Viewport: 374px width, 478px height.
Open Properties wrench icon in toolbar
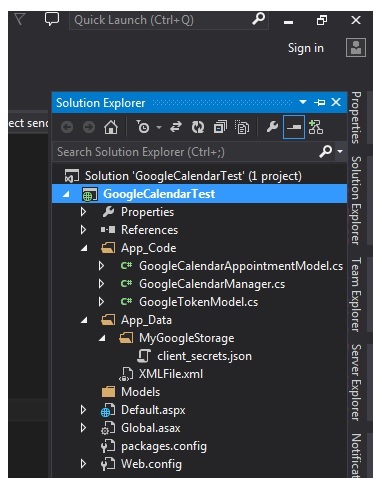click(272, 127)
